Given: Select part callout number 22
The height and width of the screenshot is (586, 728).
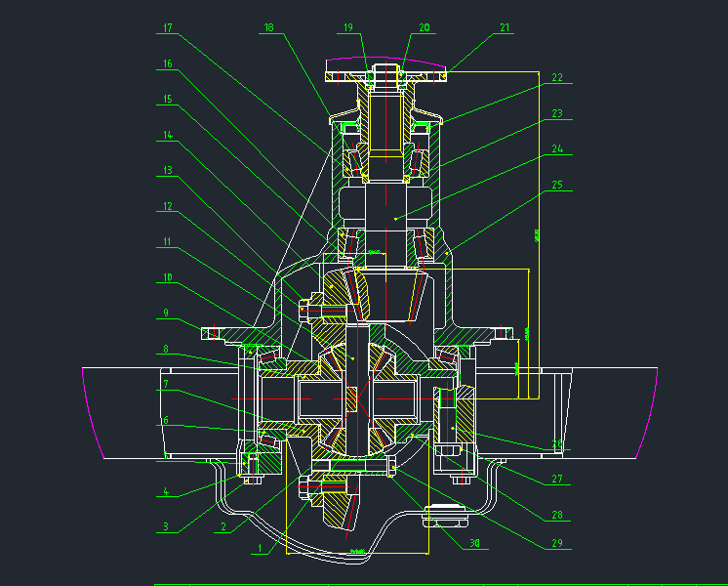Looking at the screenshot, I should [x=557, y=77].
